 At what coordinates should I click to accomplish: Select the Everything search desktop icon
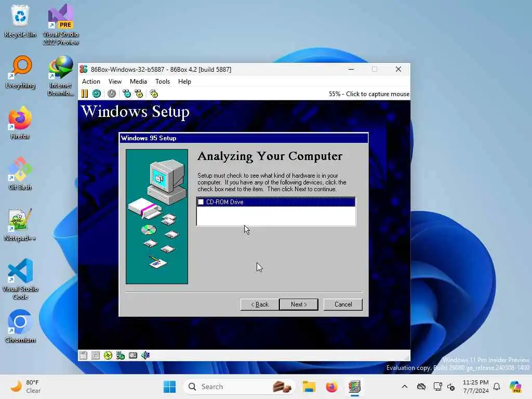(x=20, y=72)
